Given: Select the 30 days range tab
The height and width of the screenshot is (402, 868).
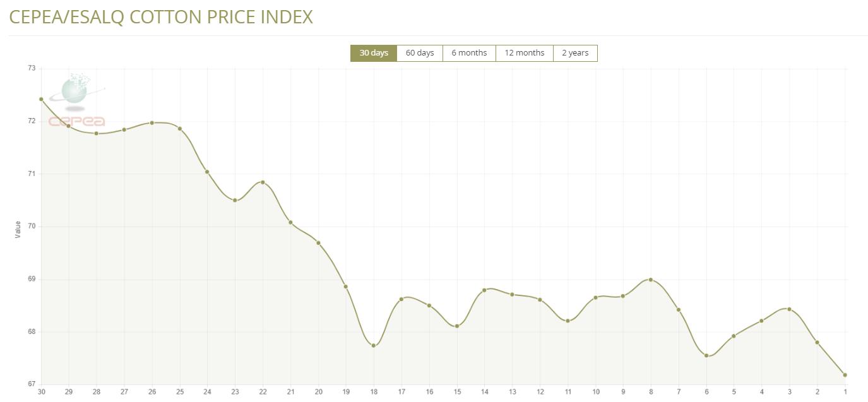Looking at the screenshot, I should [374, 53].
